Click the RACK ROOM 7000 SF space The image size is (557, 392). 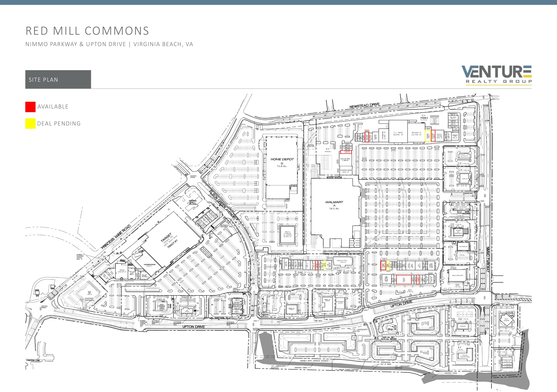[x=439, y=136]
